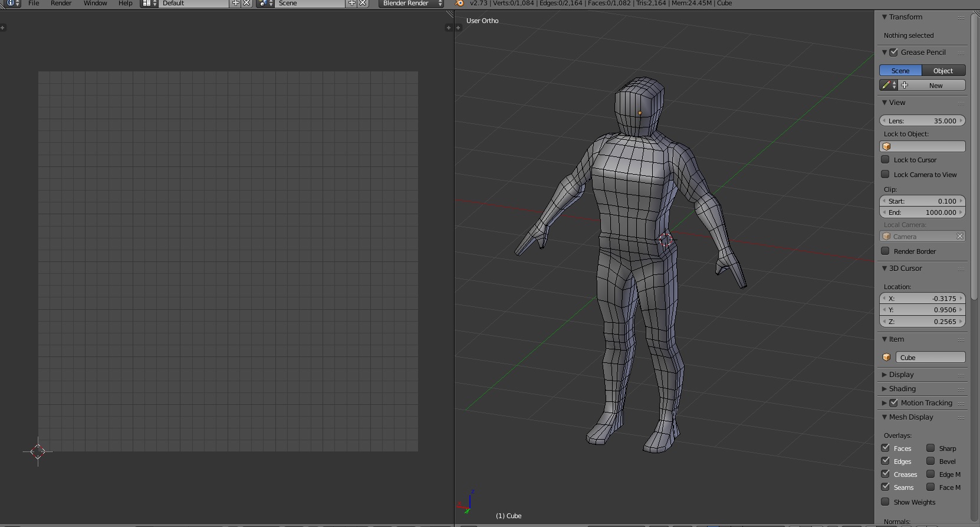Enable the Render Border checkbox

(885, 251)
